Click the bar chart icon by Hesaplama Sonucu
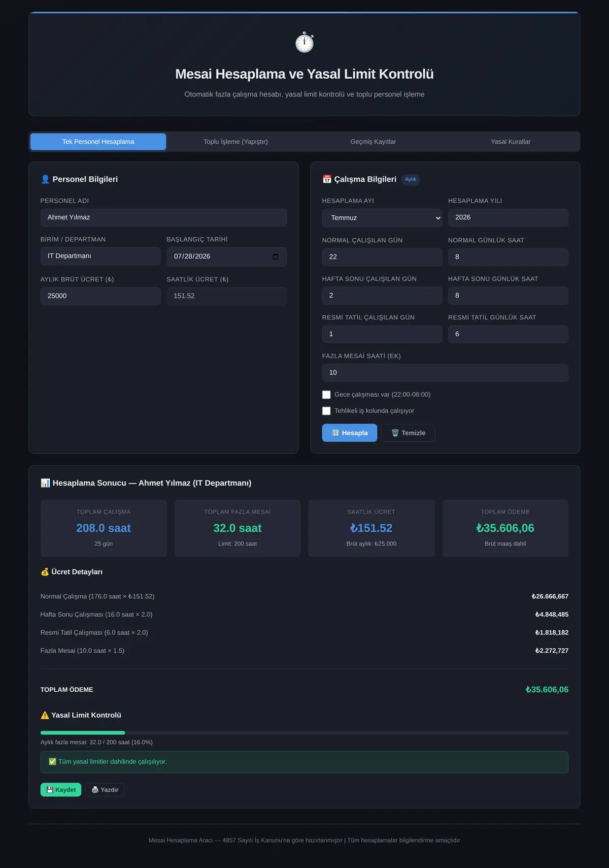 [45, 483]
